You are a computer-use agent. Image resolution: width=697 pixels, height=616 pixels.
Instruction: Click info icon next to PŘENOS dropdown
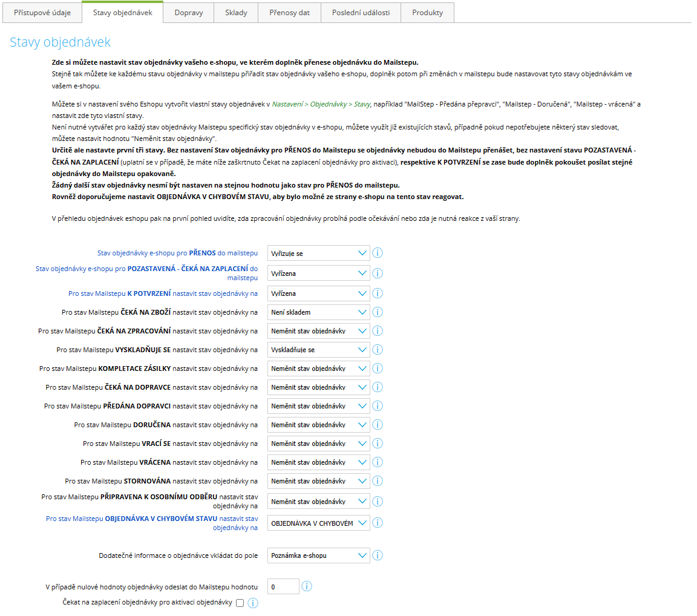378,254
